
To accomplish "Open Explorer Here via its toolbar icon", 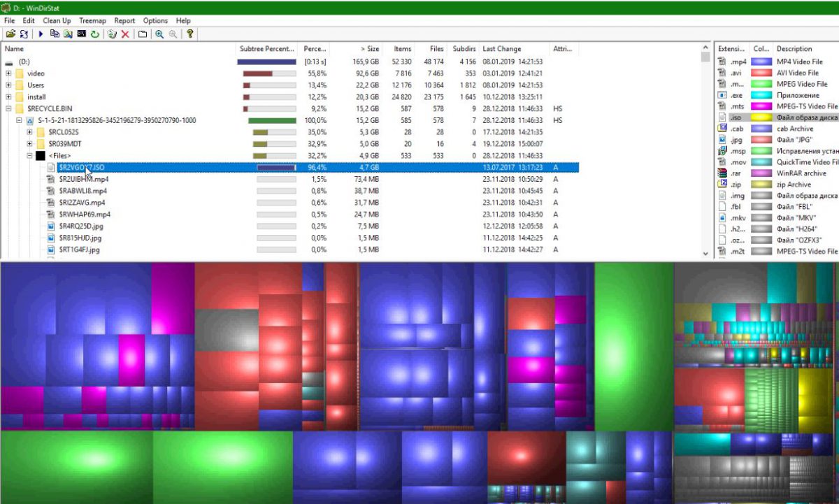I will 68,34.
